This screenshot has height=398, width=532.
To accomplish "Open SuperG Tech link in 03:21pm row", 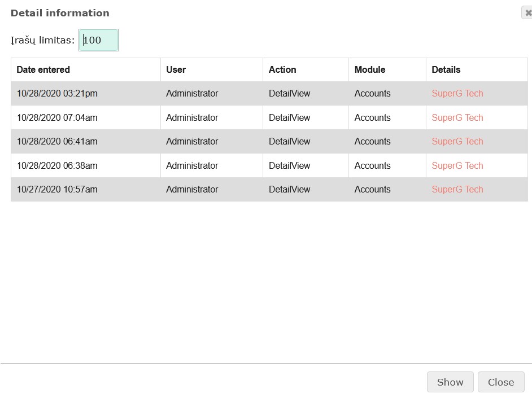I will [x=457, y=94].
